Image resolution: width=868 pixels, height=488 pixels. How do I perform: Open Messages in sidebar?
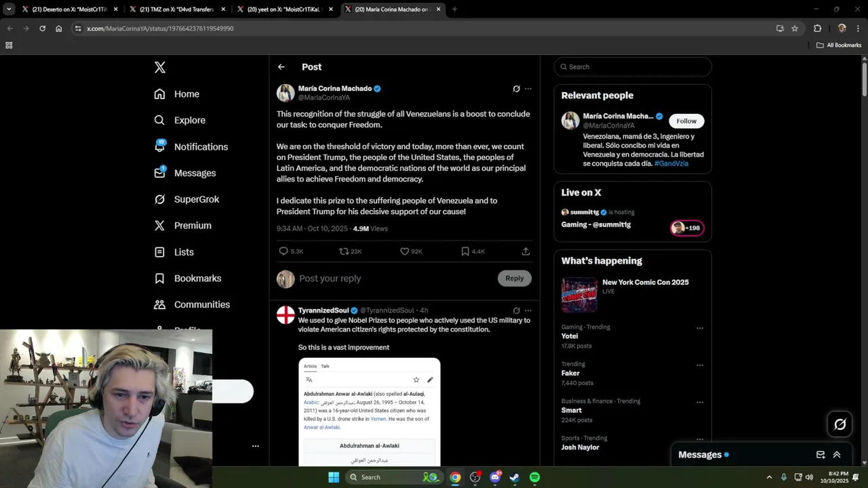185,173
